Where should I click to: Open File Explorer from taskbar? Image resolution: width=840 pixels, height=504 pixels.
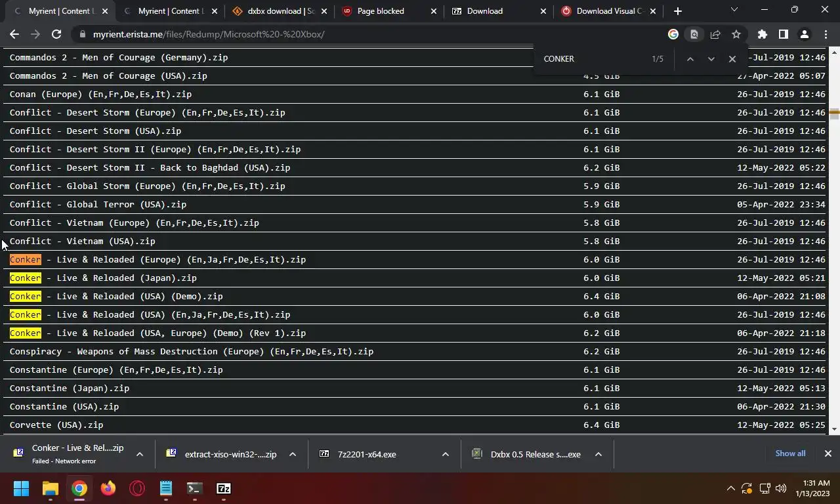(x=51, y=488)
